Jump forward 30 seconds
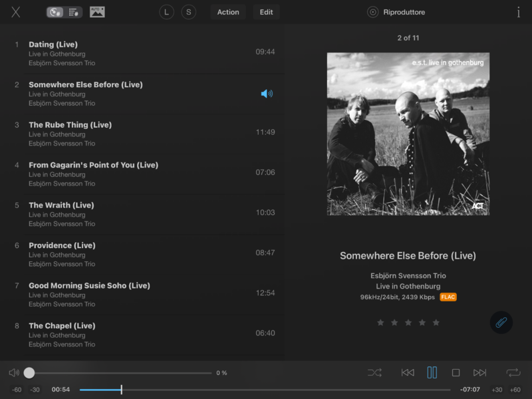This screenshot has height=399, width=532. point(497,390)
